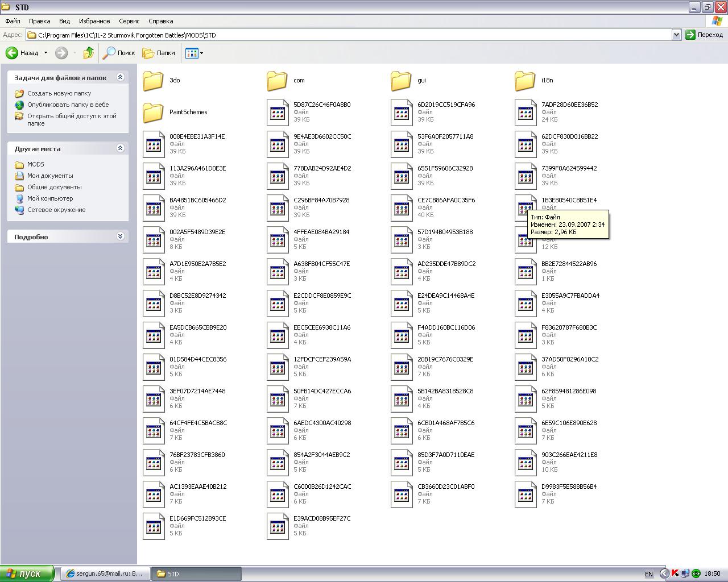Open the gui folder icon
The height and width of the screenshot is (582, 728).
coord(402,81)
